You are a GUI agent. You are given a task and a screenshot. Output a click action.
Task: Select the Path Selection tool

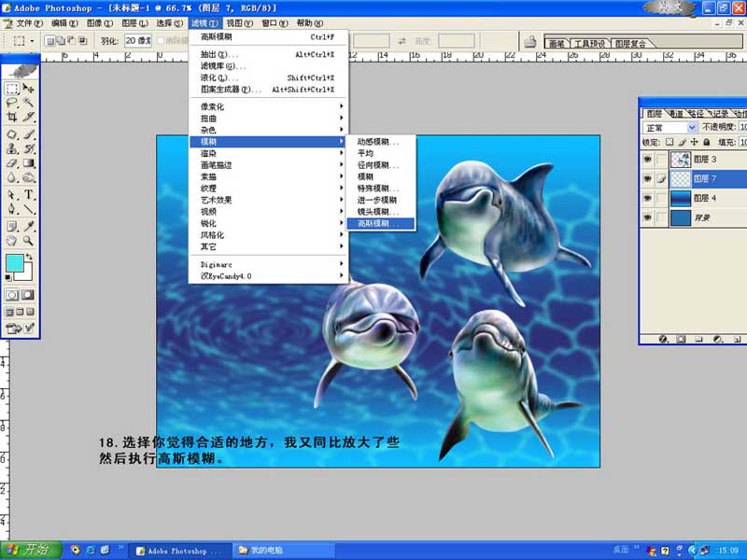[x=12, y=195]
